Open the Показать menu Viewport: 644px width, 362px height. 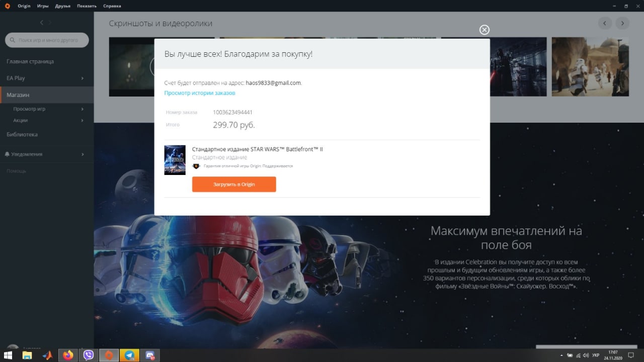pos(87,6)
